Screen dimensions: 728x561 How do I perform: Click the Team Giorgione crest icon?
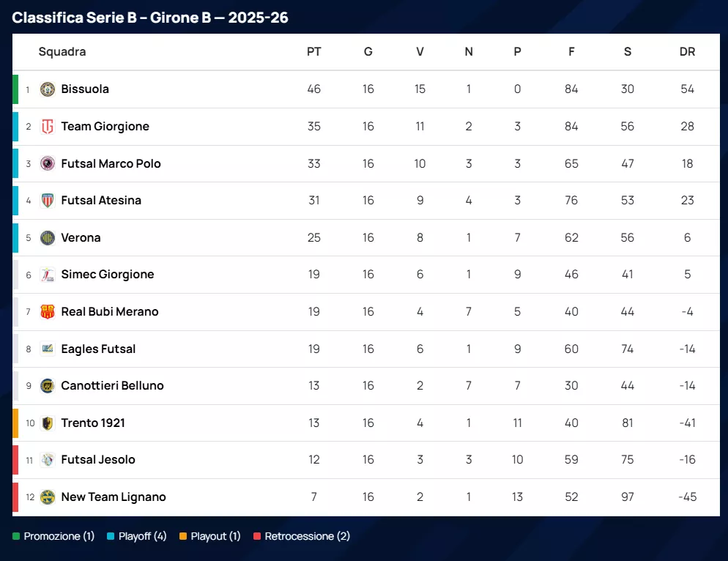click(48, 127)
